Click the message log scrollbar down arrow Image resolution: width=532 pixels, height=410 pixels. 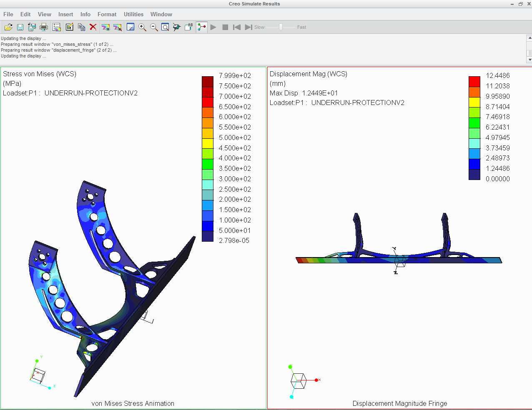(529, 60)
